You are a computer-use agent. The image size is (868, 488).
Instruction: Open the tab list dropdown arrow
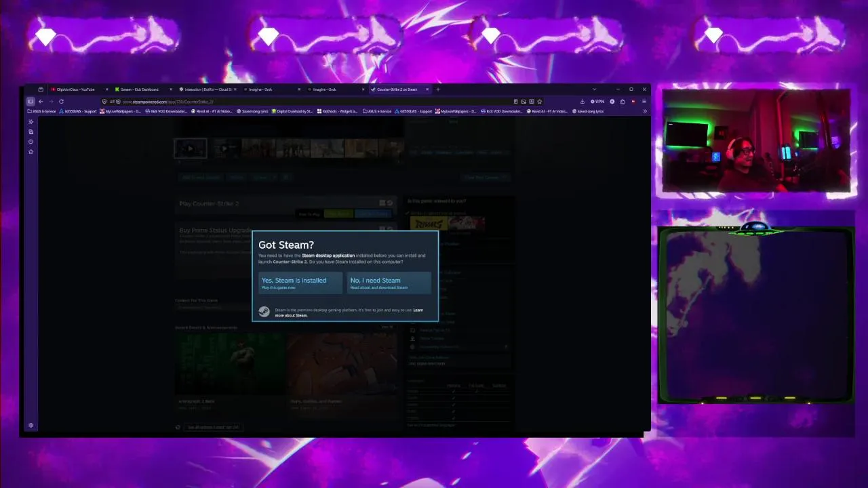[x=594, y=89]
